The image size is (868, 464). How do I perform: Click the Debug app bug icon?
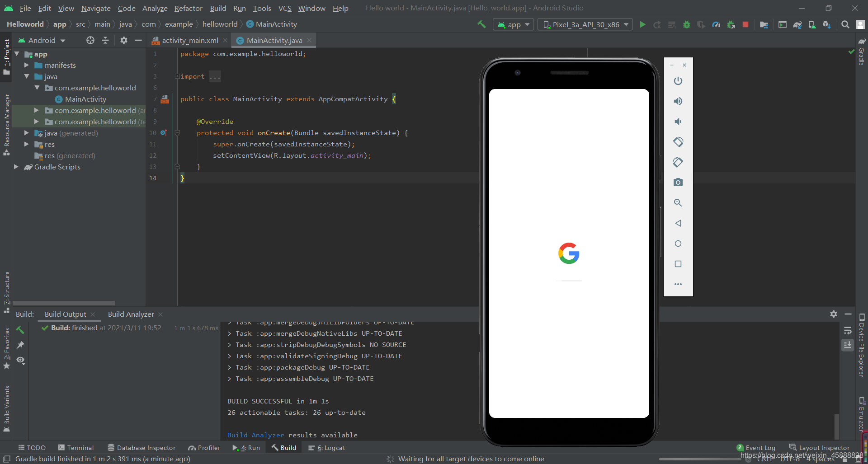click(687, 24)
